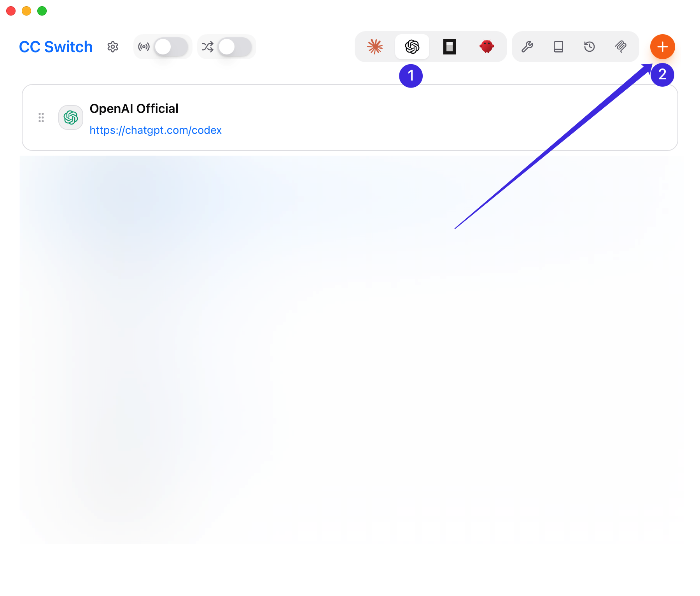Switch to the Claude app tab
Image resolution: width=700 pixels, height=596 pixels.
(375, 47)
